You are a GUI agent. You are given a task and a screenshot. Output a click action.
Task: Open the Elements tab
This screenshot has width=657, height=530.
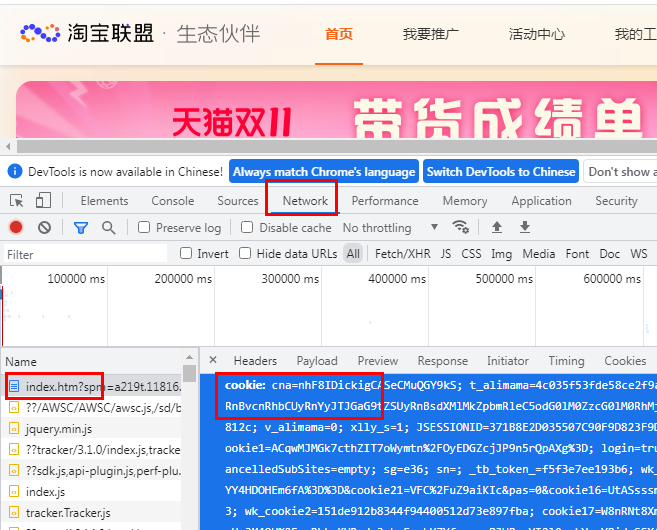pos(104,201)
